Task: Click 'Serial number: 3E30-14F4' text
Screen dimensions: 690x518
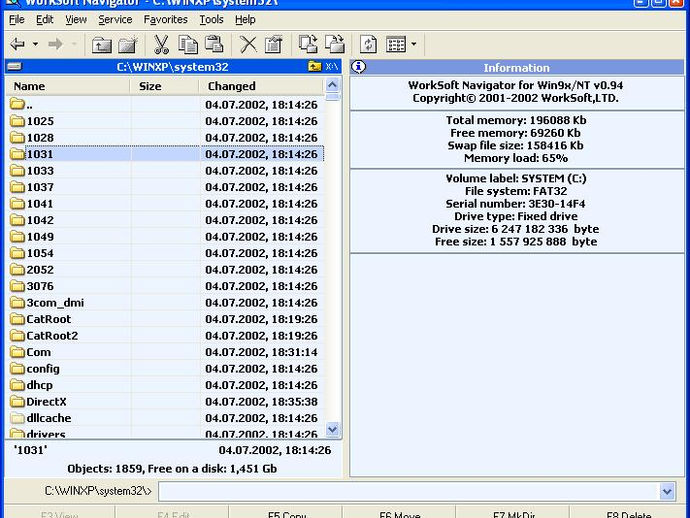Action: click(x=515, y=204)
